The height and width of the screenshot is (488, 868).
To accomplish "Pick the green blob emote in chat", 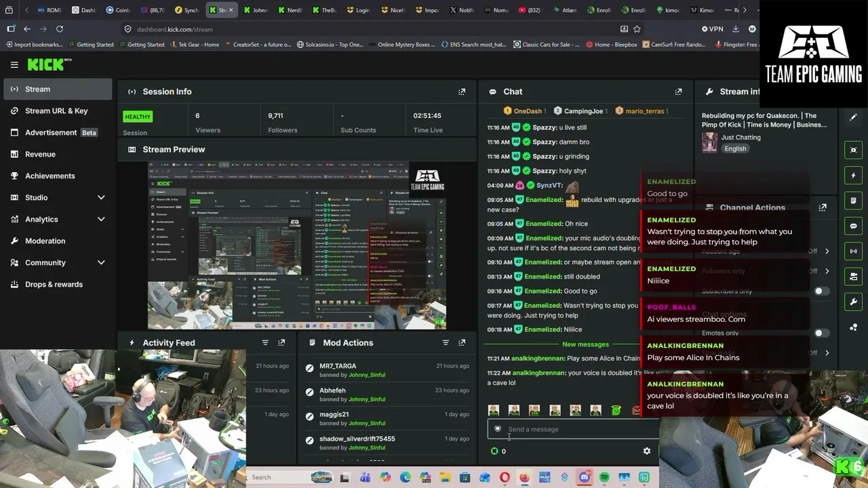I will (616, 410).
